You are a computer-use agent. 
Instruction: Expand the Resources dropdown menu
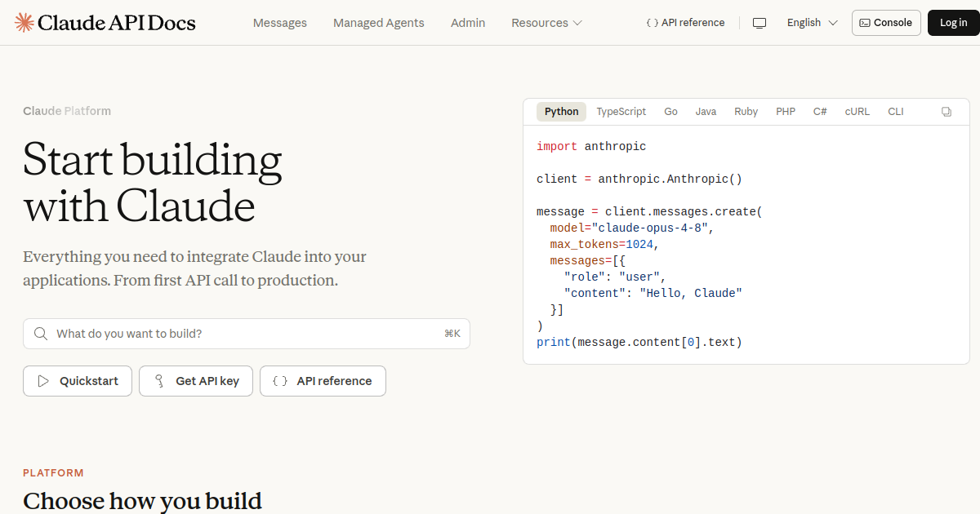[x=546, y=23]
